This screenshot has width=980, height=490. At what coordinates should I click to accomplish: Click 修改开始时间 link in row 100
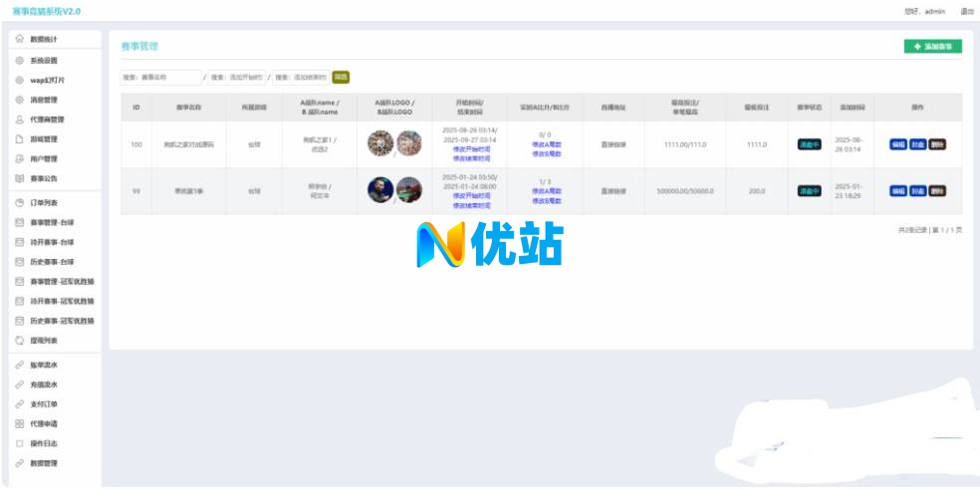tap(470, 150)
